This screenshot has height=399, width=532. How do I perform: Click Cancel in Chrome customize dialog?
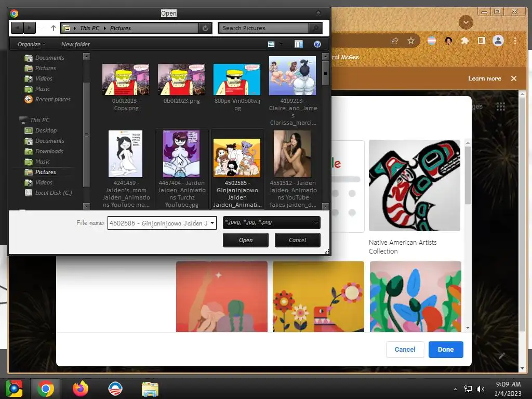405,350
